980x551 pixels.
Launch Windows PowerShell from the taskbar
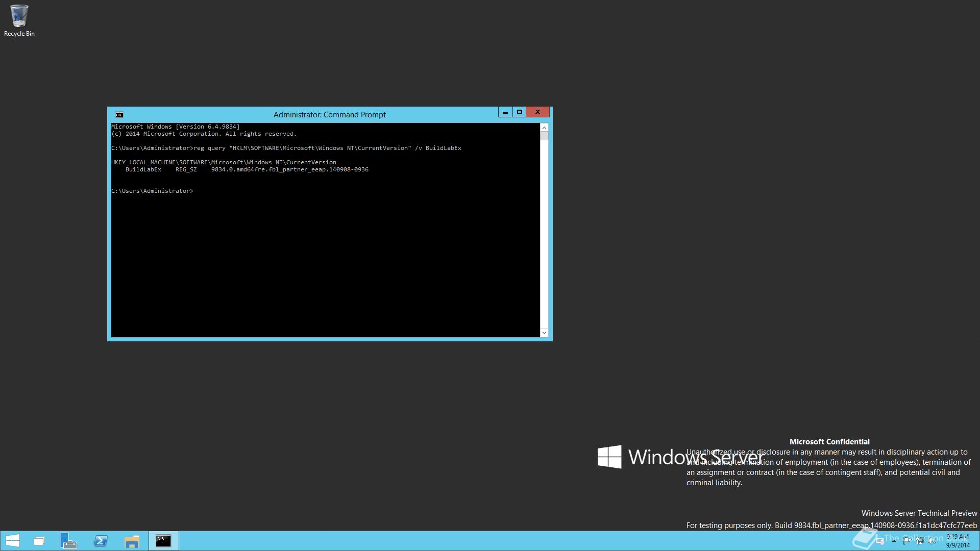101,541
